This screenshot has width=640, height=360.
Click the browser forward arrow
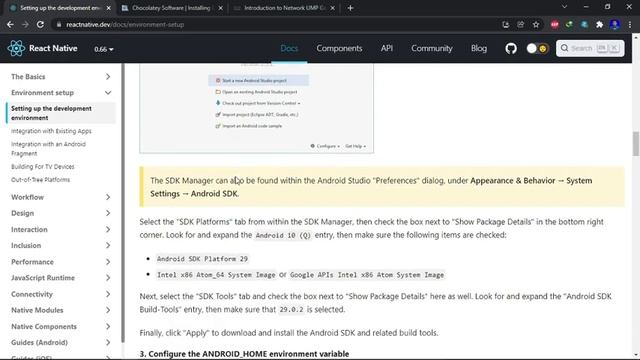[25, 24]
